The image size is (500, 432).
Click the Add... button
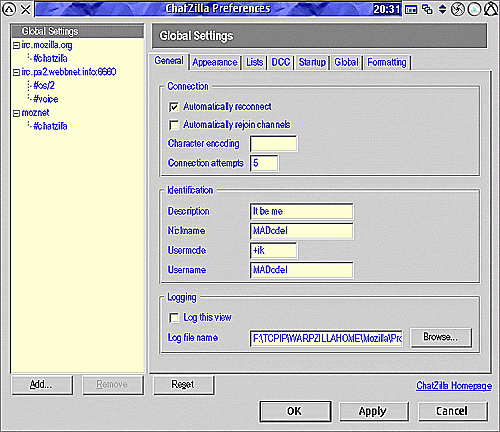click(42, 385)
